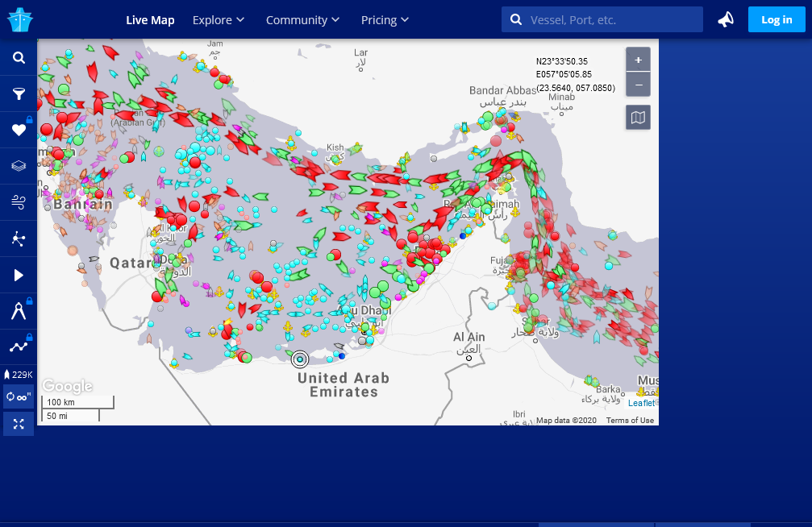Click the search magnifier in the top bar
812x527 pixels.
(x=516, y=19)
